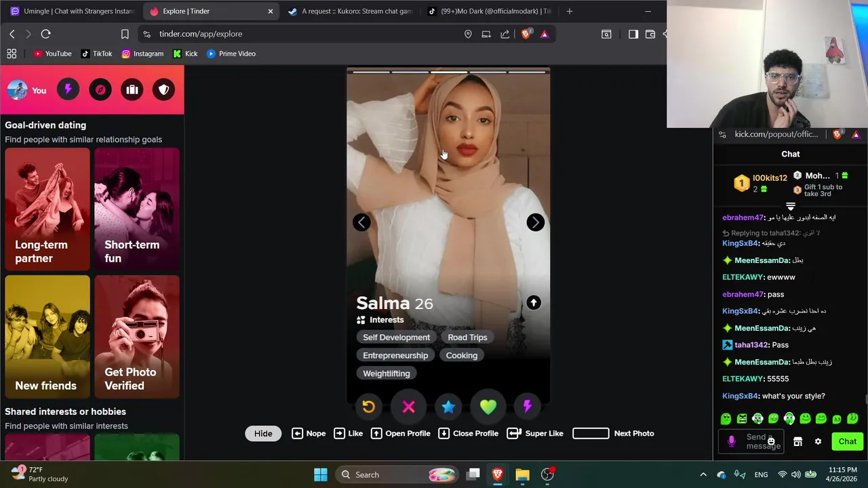Close the Explore Tinder tab

[x=271, y=11]
